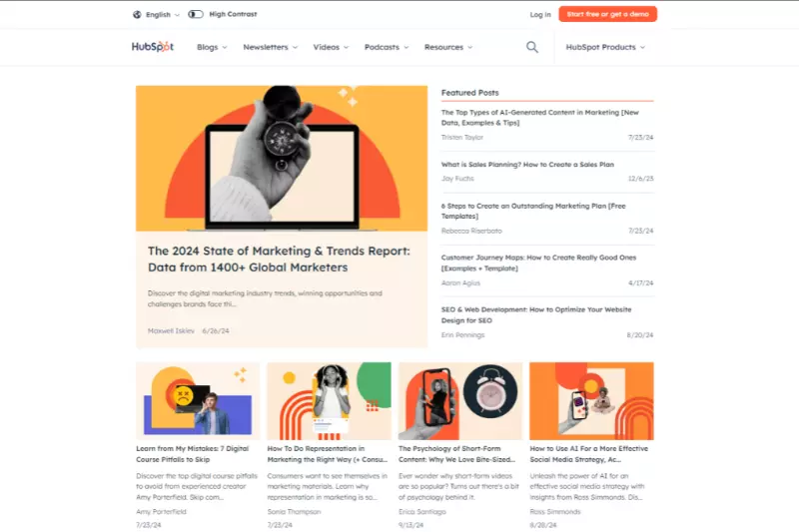Open the Podcasts menu
Image resolution: width=799 pixels, height=532 pixels.
click(x=387, y=47)
